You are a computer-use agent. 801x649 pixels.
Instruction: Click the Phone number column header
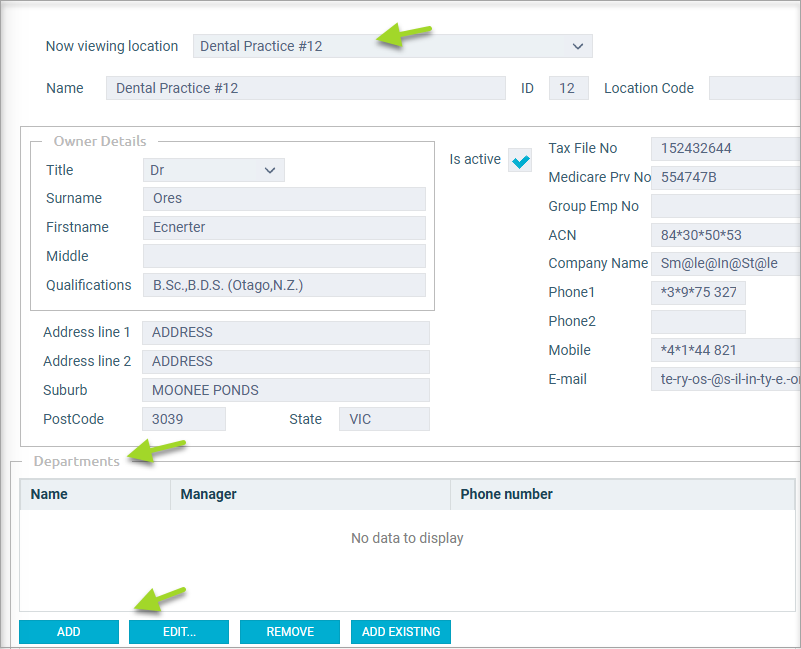click(620, 494)
